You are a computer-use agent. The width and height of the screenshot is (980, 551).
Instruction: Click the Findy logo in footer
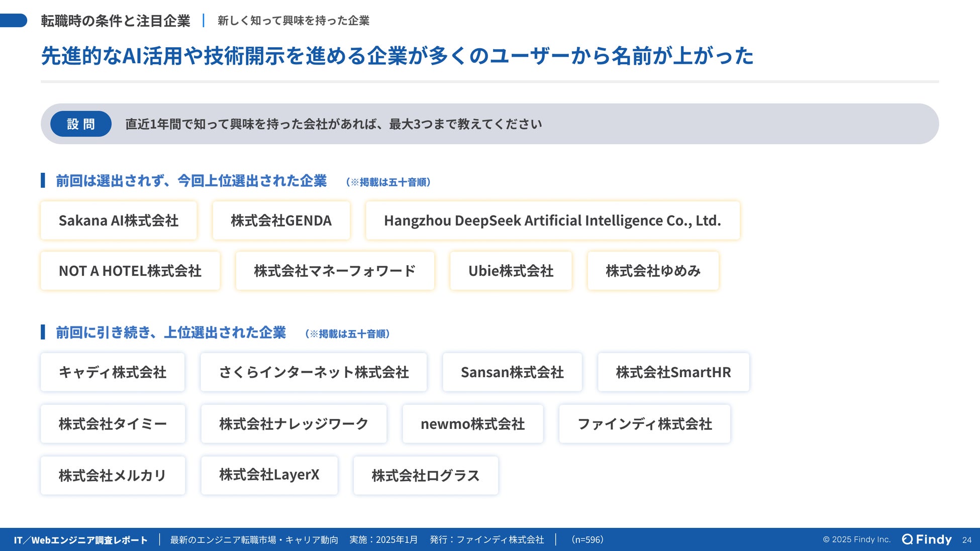[x=927, y=539]
